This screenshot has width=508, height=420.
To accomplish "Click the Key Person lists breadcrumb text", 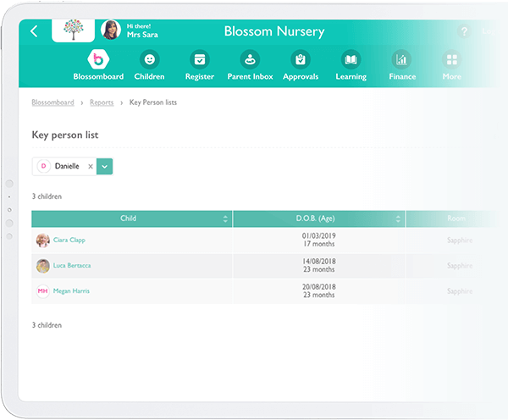I will [153, 102].
